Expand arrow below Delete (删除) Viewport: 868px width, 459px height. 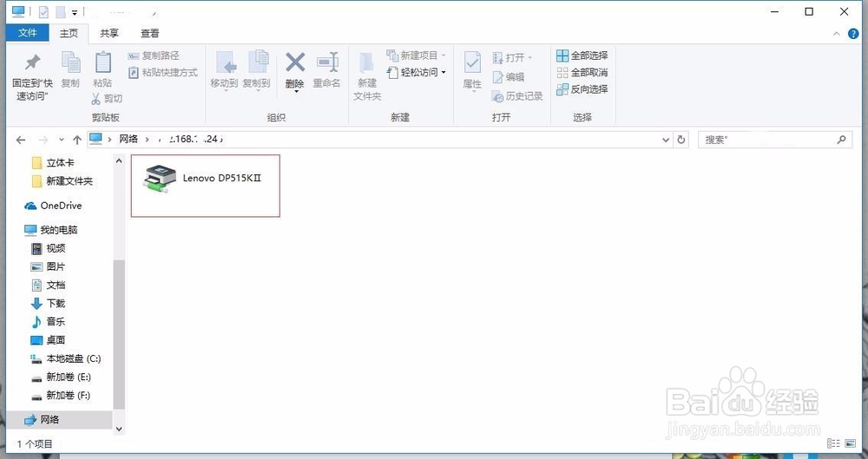[296, 92]
